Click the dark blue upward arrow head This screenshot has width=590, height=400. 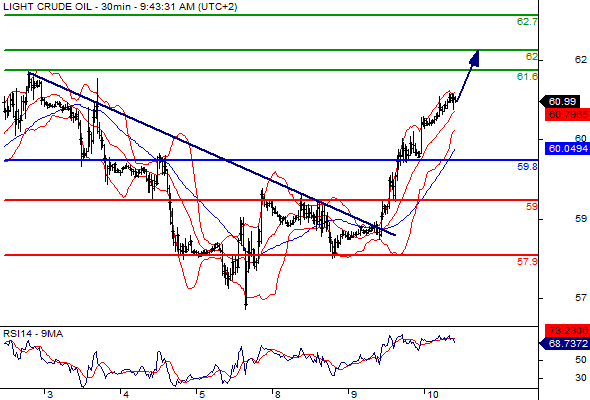474,59
